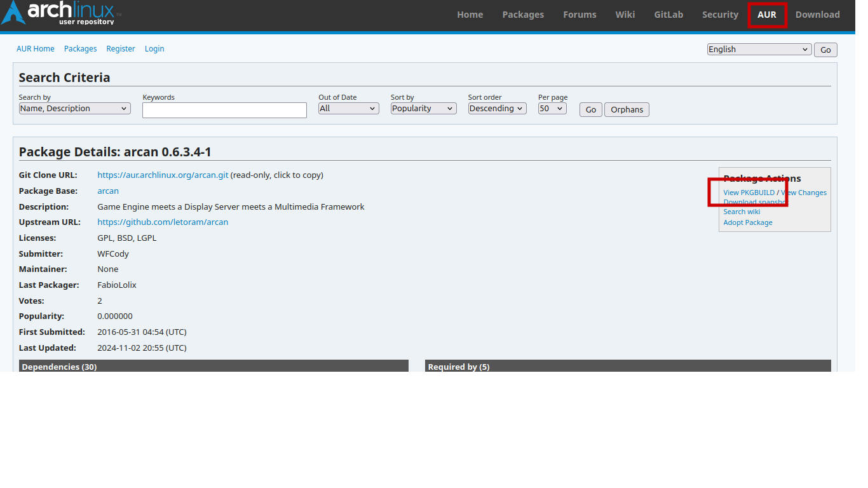Viewport: 868px width, 488px height.
Task: Open GitLab from the top bar
Action: coord(668,15)
